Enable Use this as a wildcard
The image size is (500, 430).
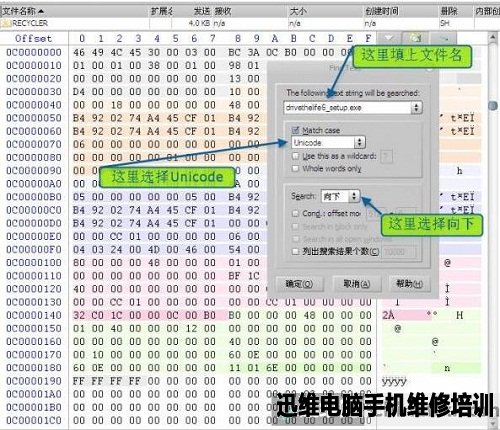click(x=295, y=156)
